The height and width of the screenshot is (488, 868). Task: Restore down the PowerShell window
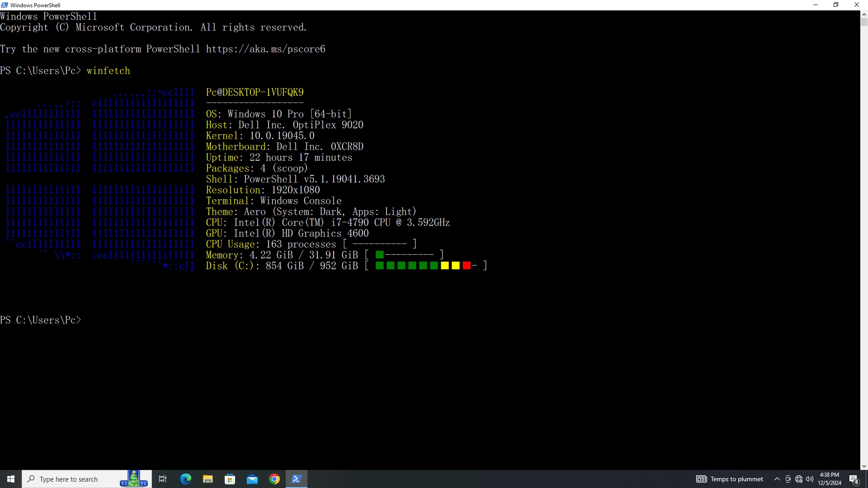point(836,5)
